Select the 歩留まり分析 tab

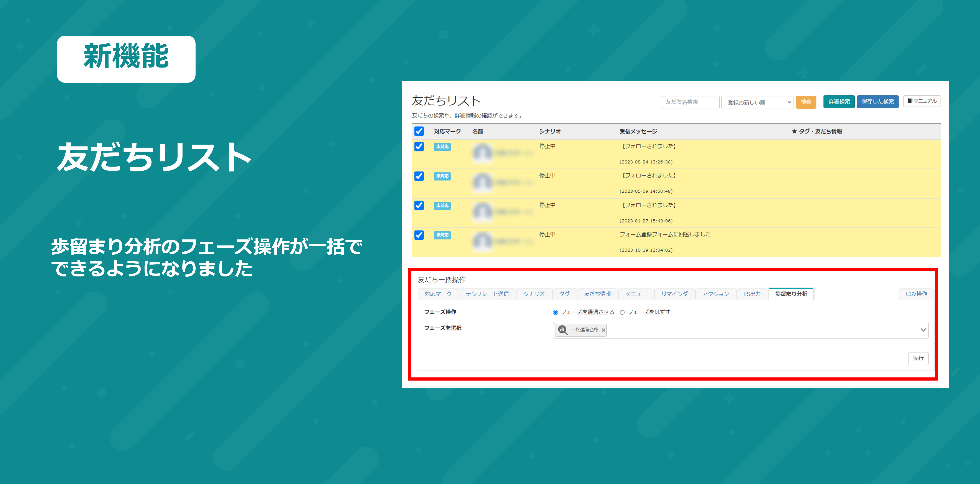pos(791,294)
